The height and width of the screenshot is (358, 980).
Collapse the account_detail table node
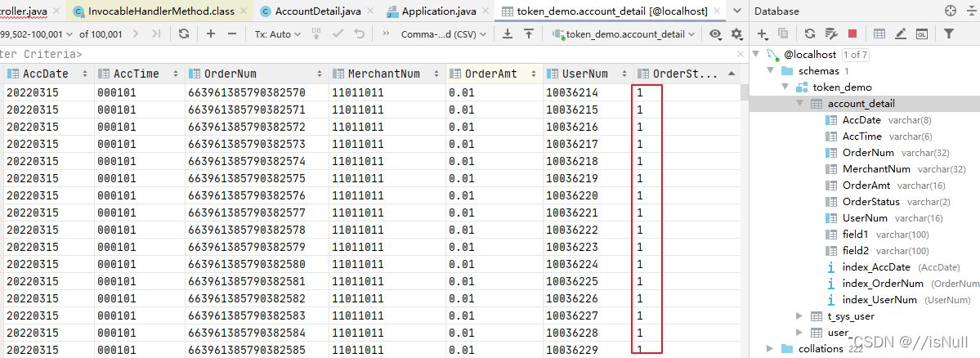[801, 104]
